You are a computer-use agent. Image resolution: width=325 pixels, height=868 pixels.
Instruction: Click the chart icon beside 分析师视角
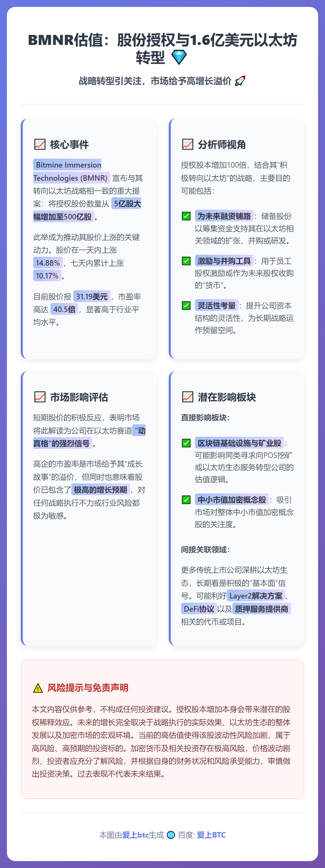[x=188, y=144]
